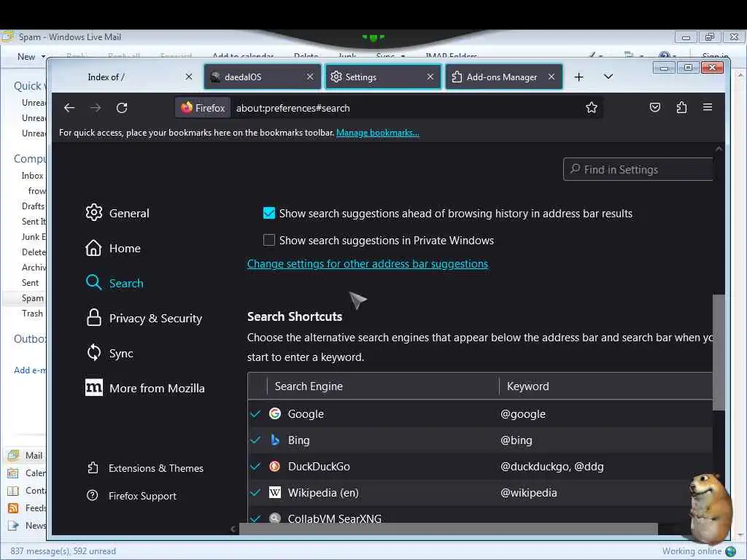Open the General settings category
Viewport: 747px width, 560px height.
[117, 213]
